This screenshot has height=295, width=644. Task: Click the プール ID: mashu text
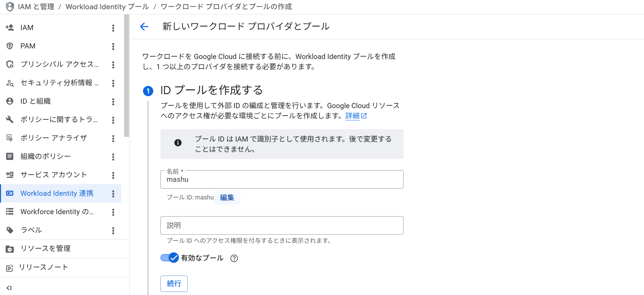click(190, 197)
